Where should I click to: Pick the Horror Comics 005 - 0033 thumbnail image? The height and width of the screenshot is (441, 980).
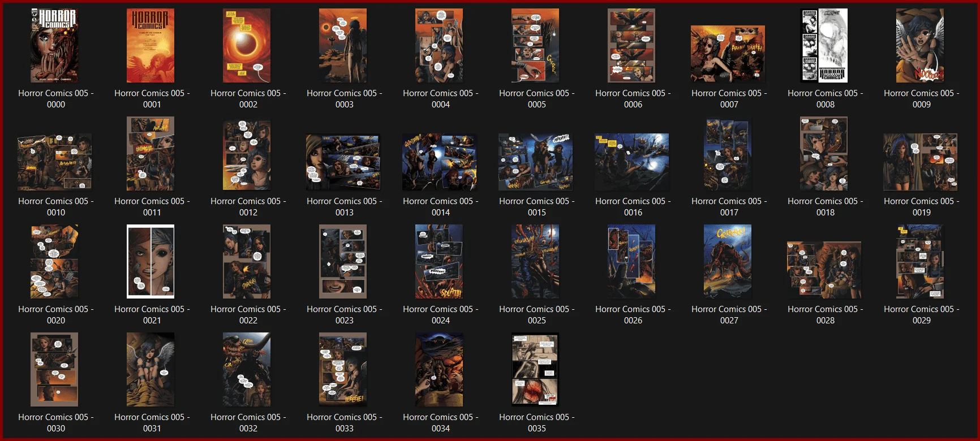(x=343, y=369)
